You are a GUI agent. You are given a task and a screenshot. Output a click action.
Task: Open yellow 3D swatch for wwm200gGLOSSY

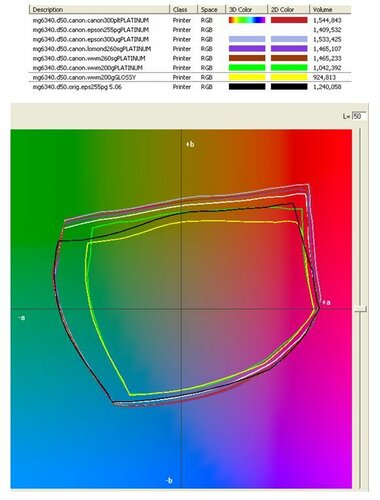(x=247, y=77)
